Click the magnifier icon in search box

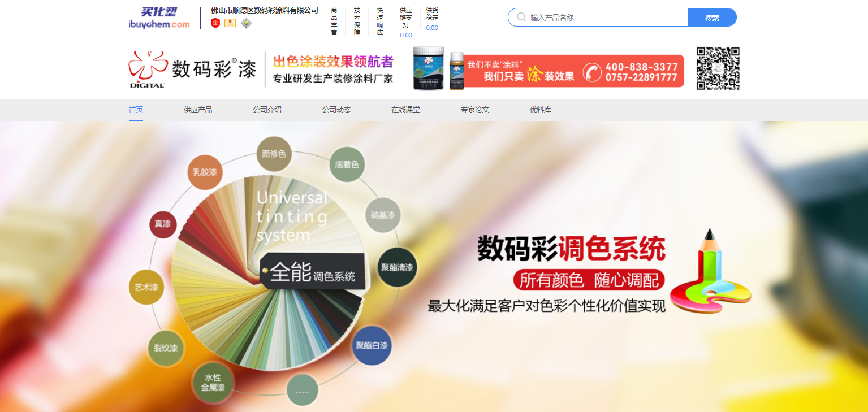click(x=521, y=18)
